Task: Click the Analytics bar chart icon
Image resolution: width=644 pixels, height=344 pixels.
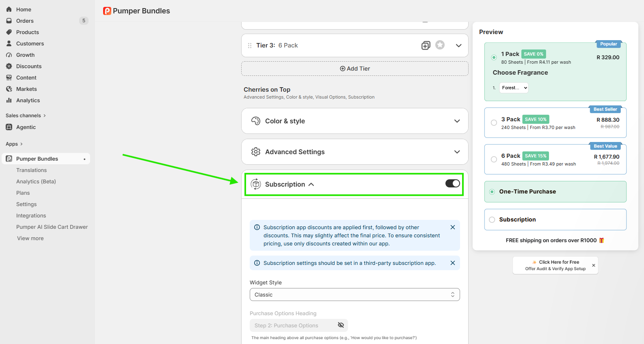Action: [x=9, y=100]
